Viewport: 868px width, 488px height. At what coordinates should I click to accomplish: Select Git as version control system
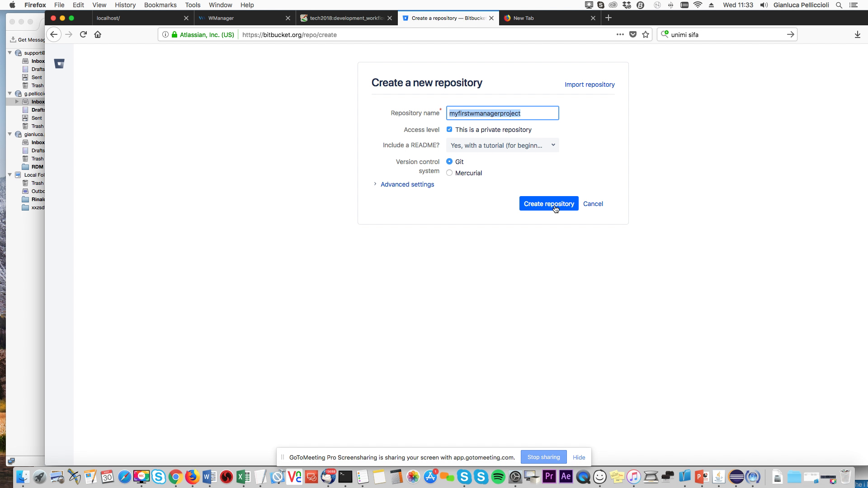click(x=449, y=161)
